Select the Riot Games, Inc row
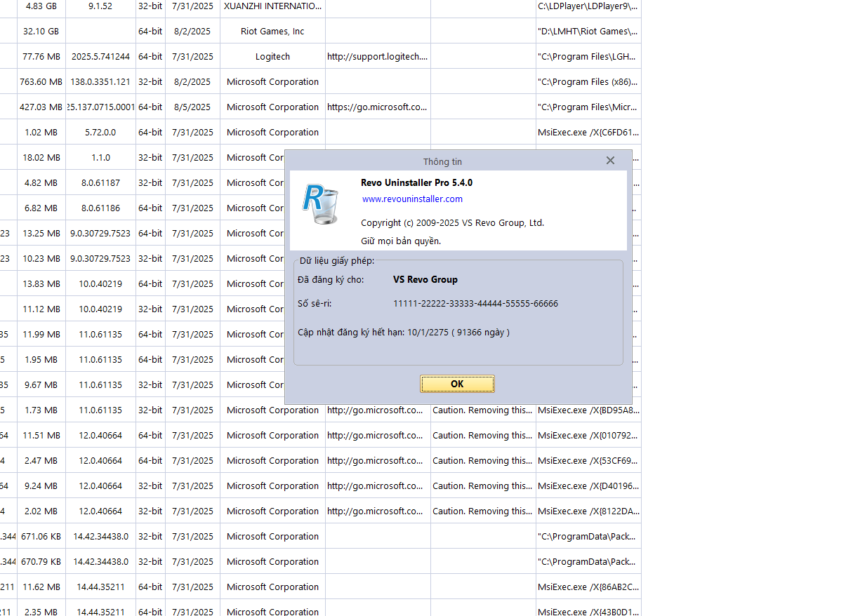This screenshot has width=846, height=616. click(272, 32)
